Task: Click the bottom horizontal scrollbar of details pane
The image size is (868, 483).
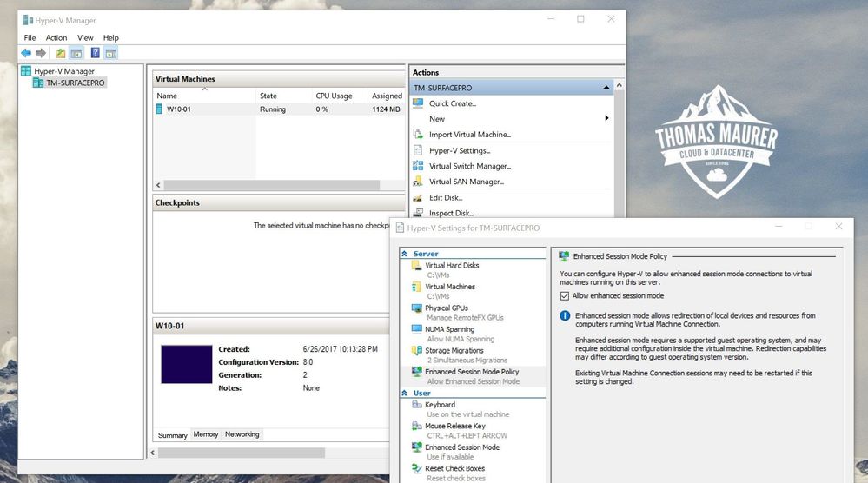Action: 242,453
